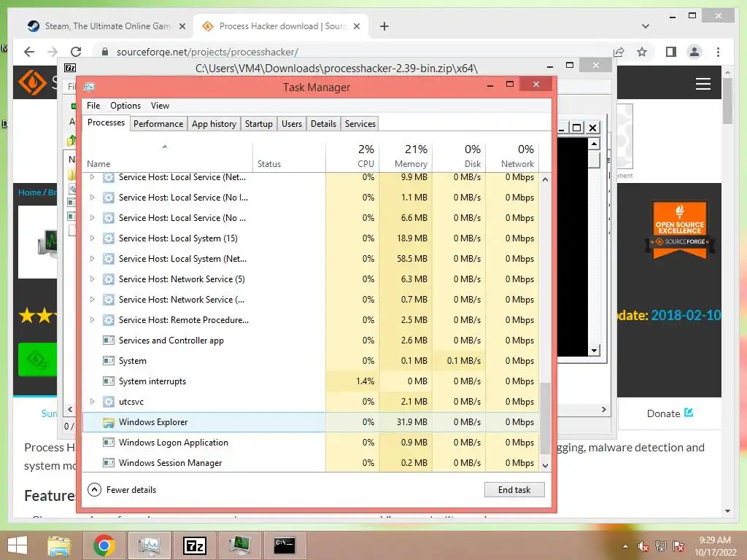Open Chrome side panel icon

[x=671, y=52]
